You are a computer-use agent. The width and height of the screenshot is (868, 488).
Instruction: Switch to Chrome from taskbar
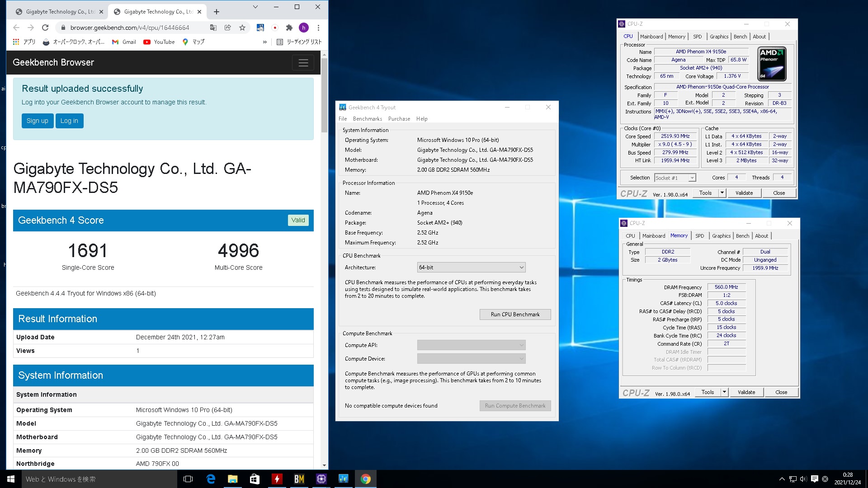click(365, 479)
